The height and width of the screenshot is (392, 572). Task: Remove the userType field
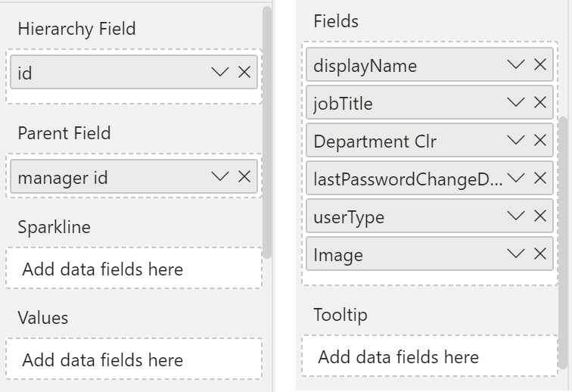540,216
